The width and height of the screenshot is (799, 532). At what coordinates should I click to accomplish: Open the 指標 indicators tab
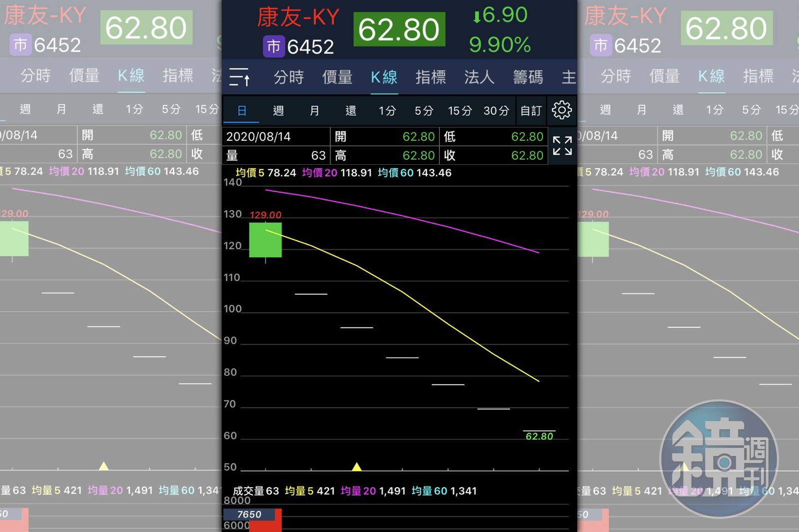tap(430, 77)
